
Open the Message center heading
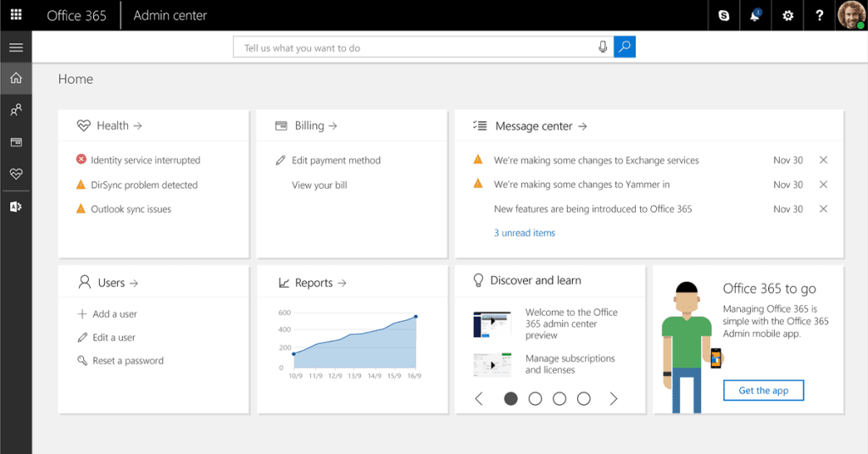(x=541, y=126)
